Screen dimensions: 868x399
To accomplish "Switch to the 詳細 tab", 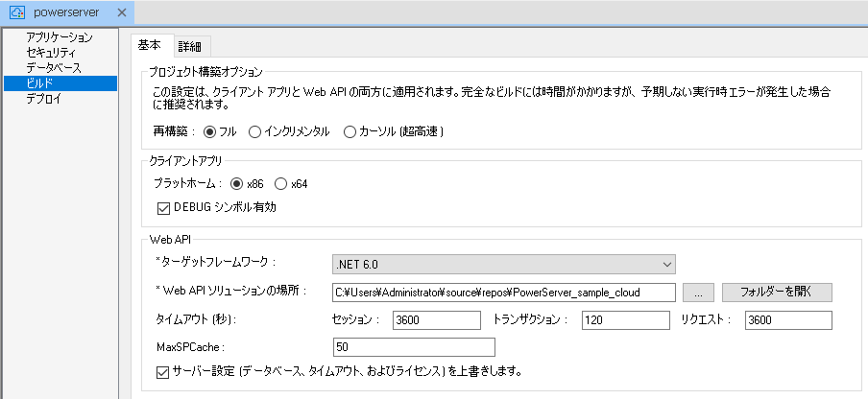I will tap(190, 46).
